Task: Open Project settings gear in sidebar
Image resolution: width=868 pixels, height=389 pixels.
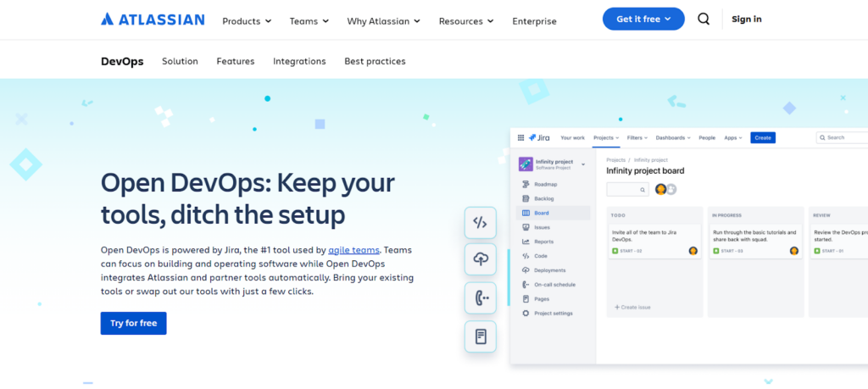Action: point(526,314)
